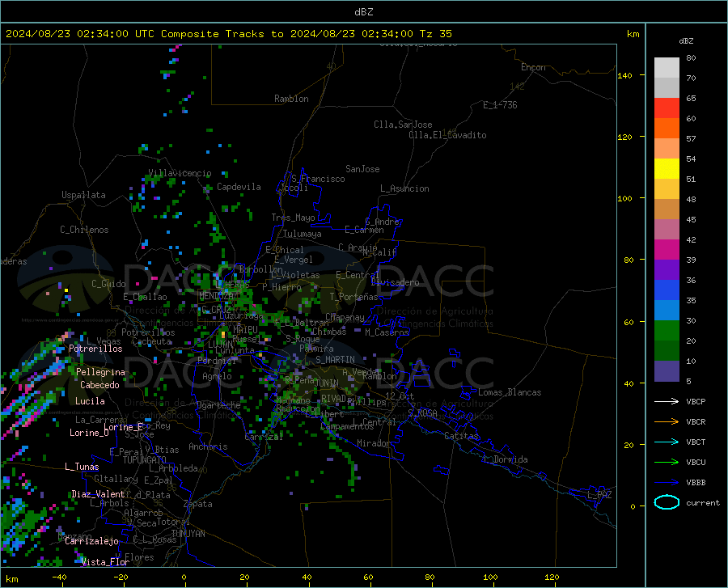This screenshot has height=588, width=728.
Task: Click the cyan 'current' ellipse legend icon
Action: (667, 502)
